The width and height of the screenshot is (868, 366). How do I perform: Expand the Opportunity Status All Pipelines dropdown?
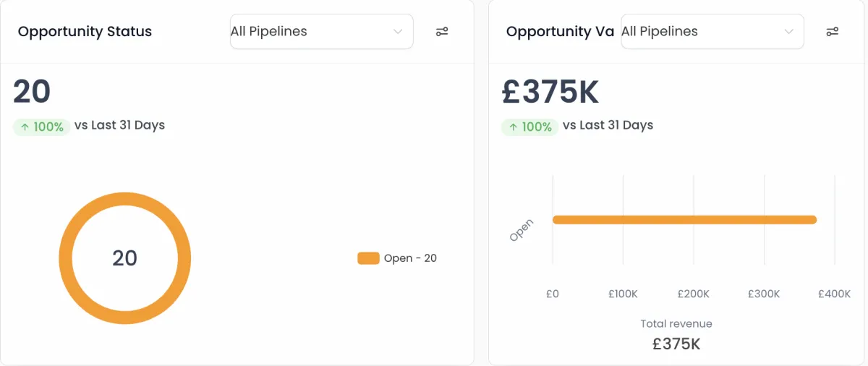pyautogui.click(x=321, y=32)
